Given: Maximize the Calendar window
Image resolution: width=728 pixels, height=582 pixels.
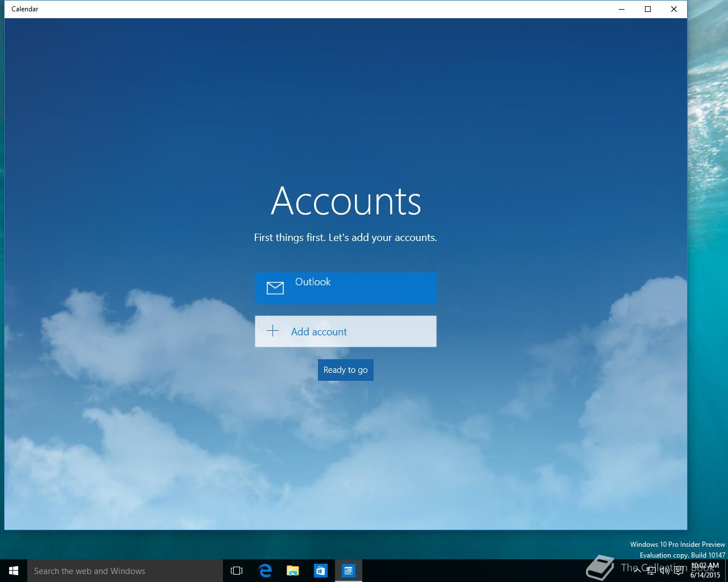Looking at the screenshot, I should pyautogui.click(x=648, y=9).
